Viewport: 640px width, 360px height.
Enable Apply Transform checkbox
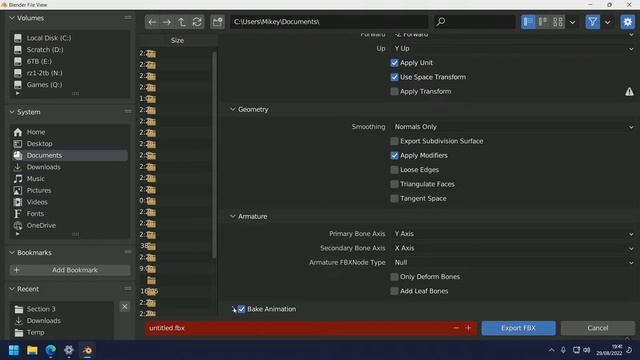point(394,91)
